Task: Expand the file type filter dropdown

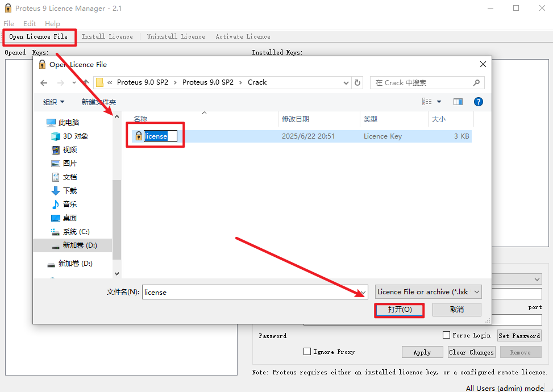Action: coord(429,292)
